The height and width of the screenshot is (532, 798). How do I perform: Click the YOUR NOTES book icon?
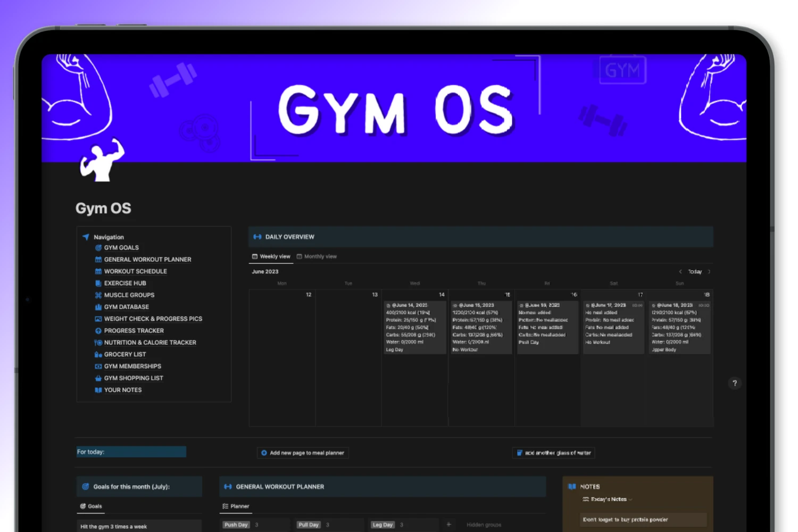pos(98,390)
